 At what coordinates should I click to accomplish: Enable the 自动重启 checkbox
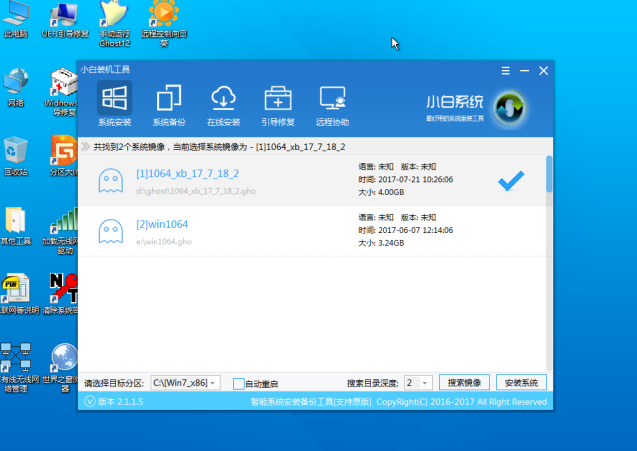click(239, 384)
